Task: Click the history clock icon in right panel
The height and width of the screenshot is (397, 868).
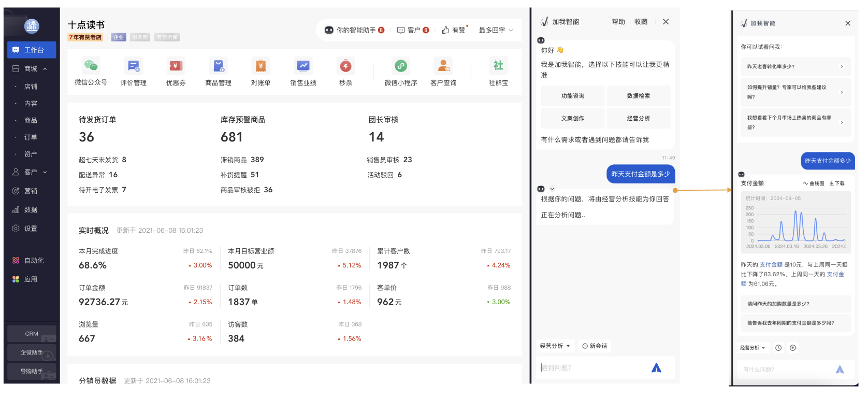Action: click(778, 348)
